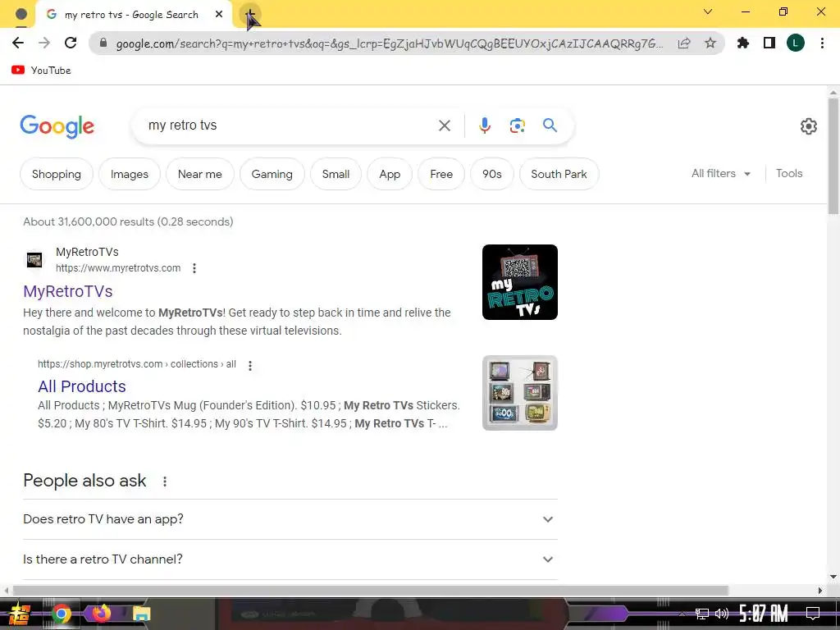The image size is (840, 630).
Task: Reload the current page
Action: tap(71, 43)
